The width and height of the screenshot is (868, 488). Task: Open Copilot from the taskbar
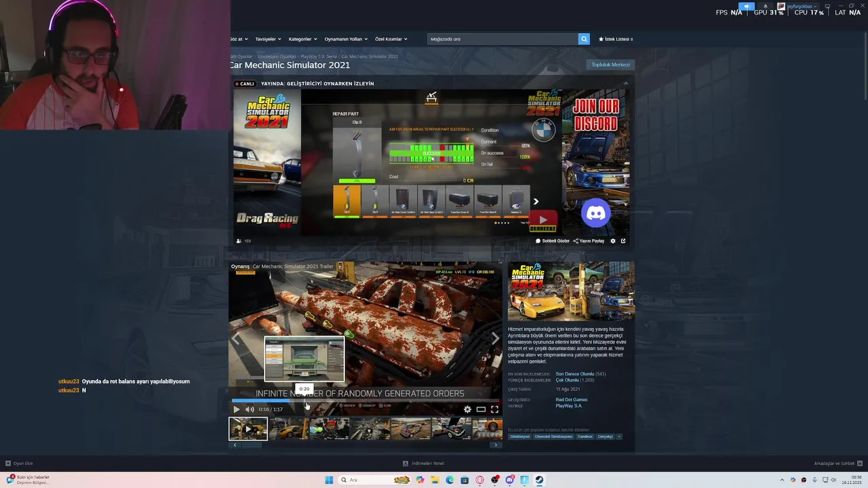click(420, 480)
